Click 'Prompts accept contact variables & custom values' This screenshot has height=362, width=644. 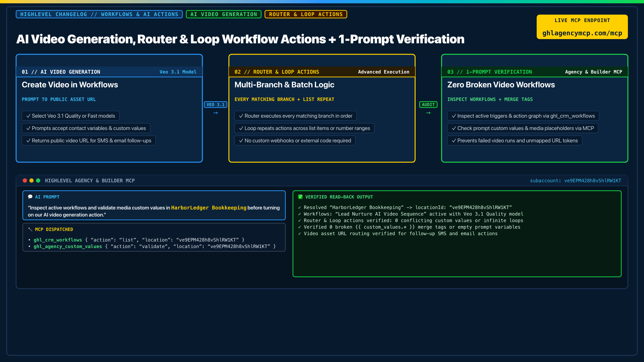pyautogui.click(x=86, y=128)
